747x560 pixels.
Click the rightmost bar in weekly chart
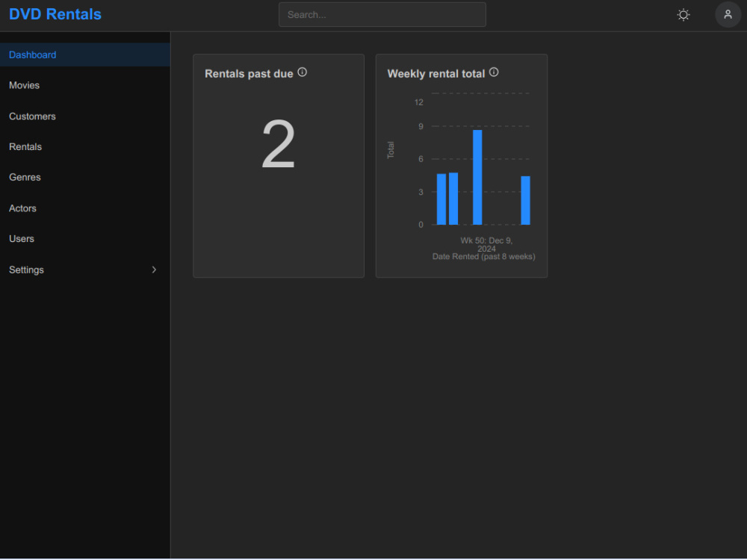(525, 200)
